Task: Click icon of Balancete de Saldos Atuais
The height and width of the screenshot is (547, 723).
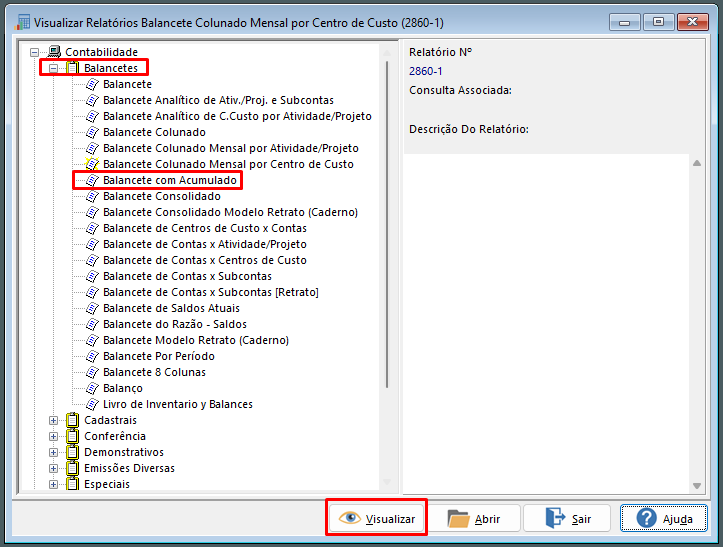Action: (92, 308)
